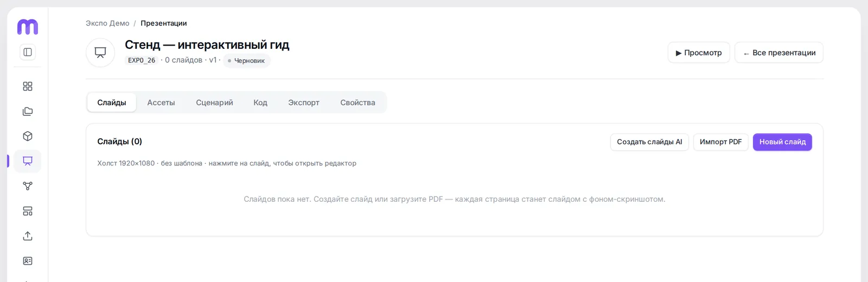Open the Сценарий tab
Image resolution: width=868 pixels, height=282 pixels.
tap(214, 102)
